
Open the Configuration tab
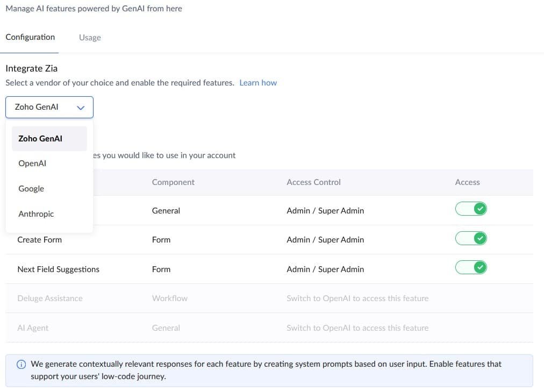coord(30,37)
